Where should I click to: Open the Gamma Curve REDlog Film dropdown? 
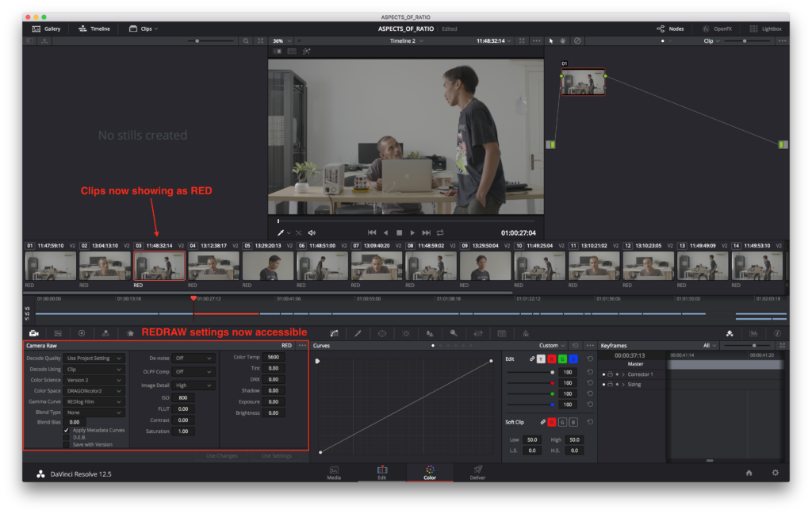pyautogui.click(x=94, y=401)
